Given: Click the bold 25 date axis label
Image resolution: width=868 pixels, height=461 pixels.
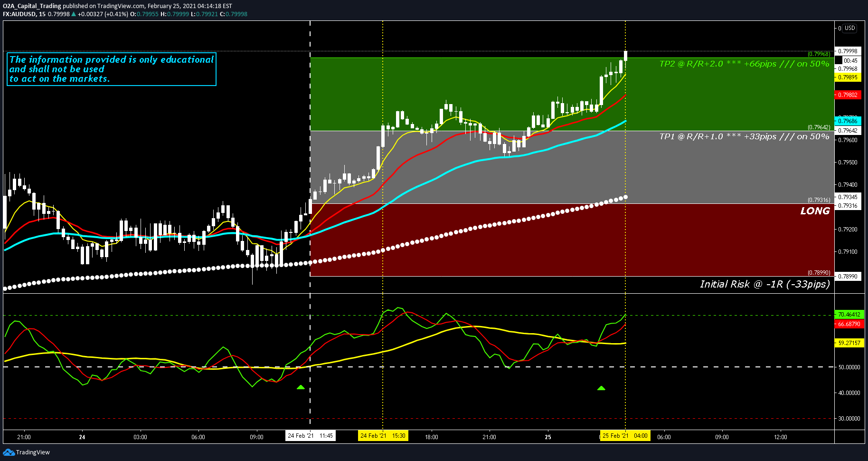Looking at the screenshot, I should pyautogui.click(x=548, y=437).
